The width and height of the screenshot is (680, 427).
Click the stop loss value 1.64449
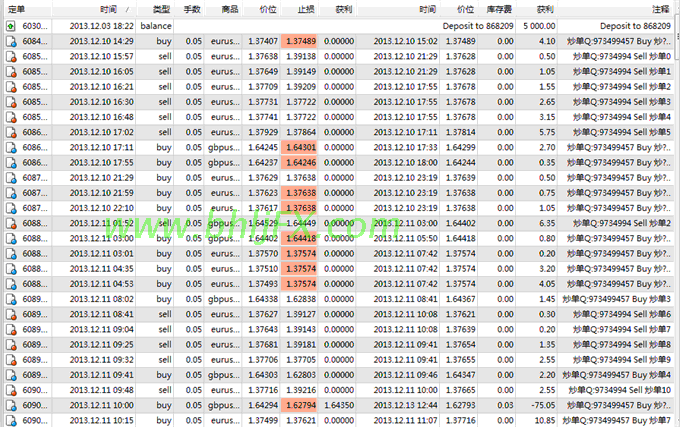(x=301, y=223)
